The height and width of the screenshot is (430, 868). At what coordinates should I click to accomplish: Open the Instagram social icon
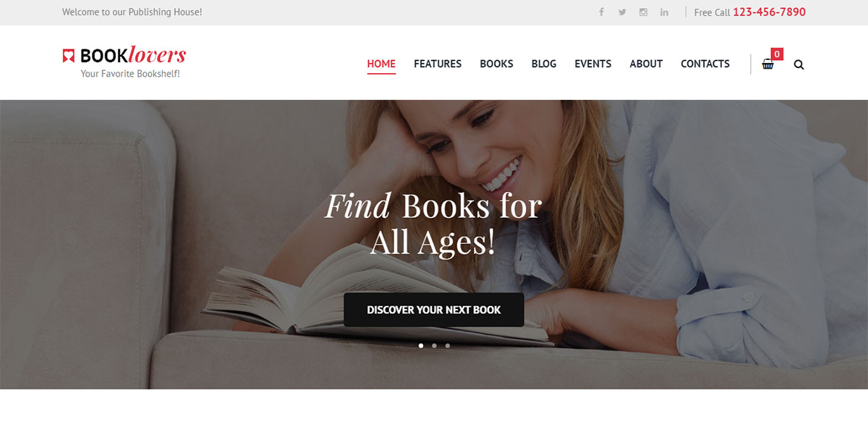[643, 12]
